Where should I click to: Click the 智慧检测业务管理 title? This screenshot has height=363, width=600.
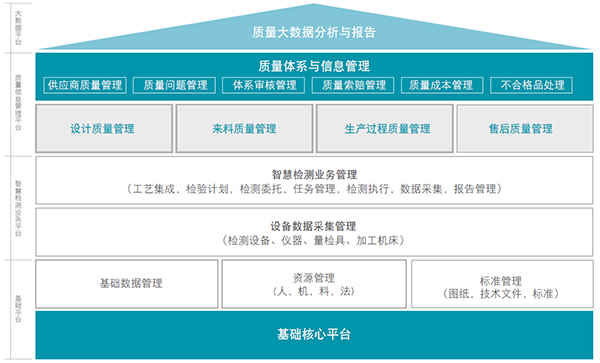pos(314,175)
